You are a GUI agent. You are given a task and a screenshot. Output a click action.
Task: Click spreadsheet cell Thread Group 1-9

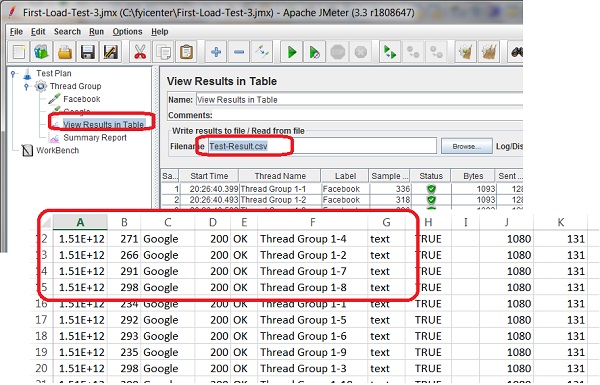pos(313,352)
